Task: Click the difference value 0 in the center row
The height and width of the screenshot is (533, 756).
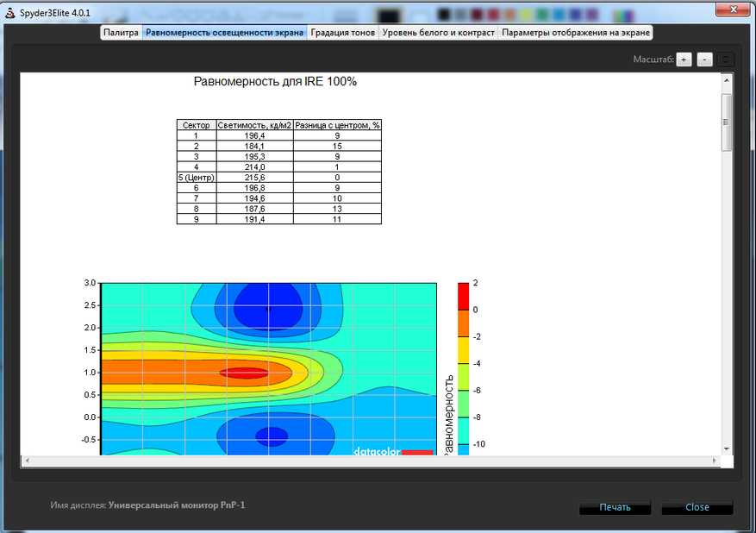Action: [337, 178]
